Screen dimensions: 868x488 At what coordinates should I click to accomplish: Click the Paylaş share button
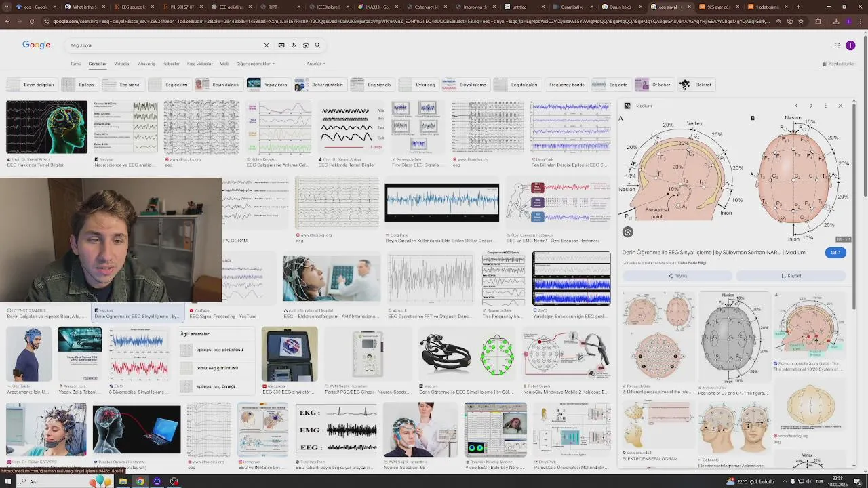[x=677, y=276]
